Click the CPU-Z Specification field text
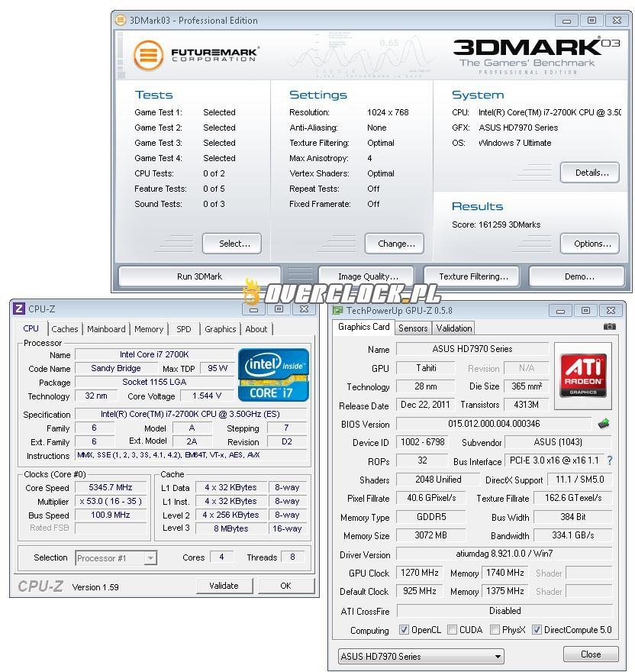This screenshot has height=672, width=635. pyautogui.click(x=191, y=414)
